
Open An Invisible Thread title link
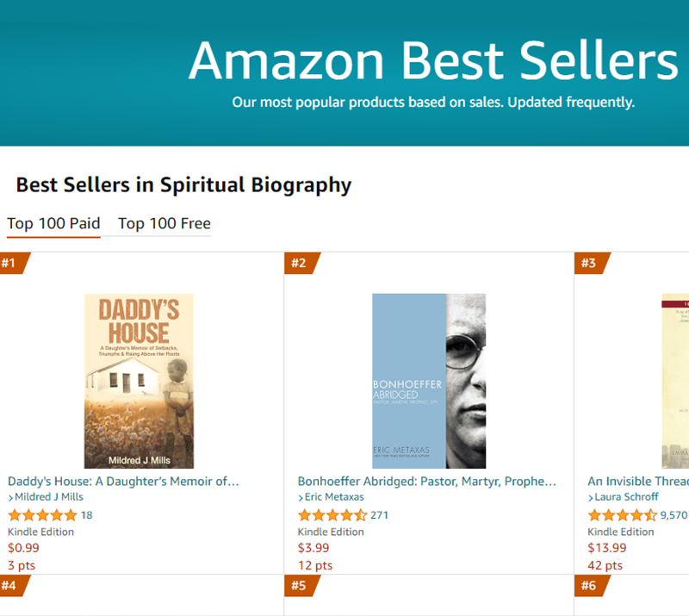pos(637,481)
